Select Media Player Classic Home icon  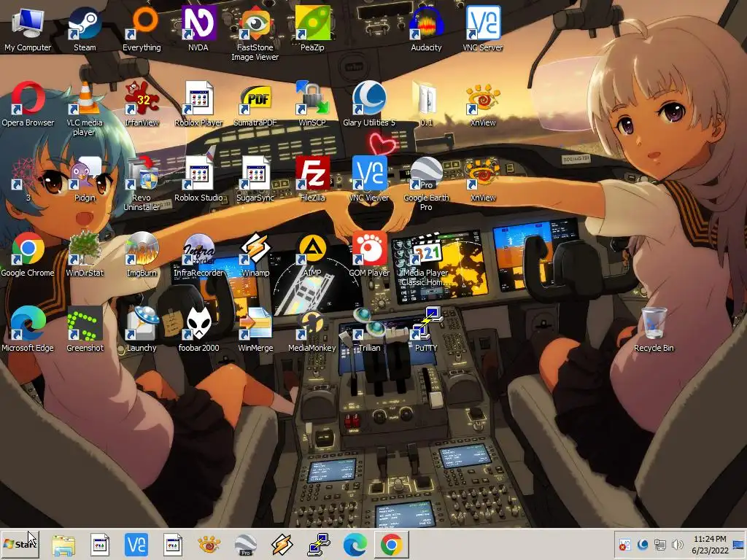pyautogui.click(x=426, y=259)
